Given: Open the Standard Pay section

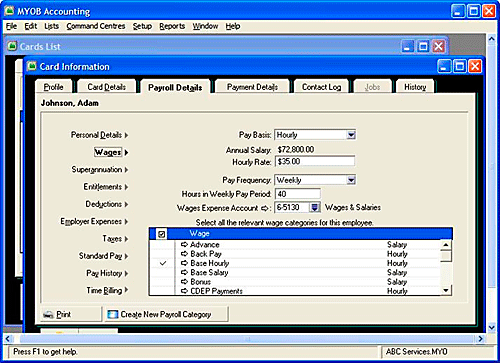Looking at the screenshot, I should pos(104,256).
